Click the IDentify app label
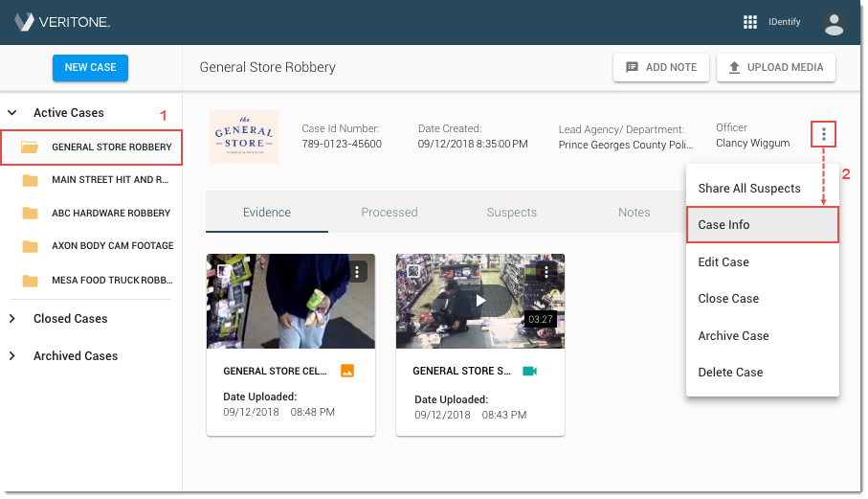Viewport: 868px width, 499px height. click(784, 22)
